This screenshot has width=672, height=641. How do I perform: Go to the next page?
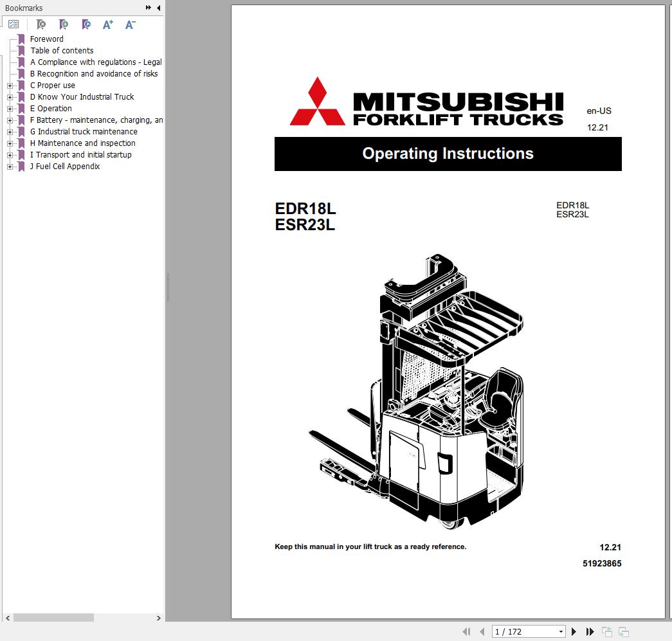[x=574, y=631]
